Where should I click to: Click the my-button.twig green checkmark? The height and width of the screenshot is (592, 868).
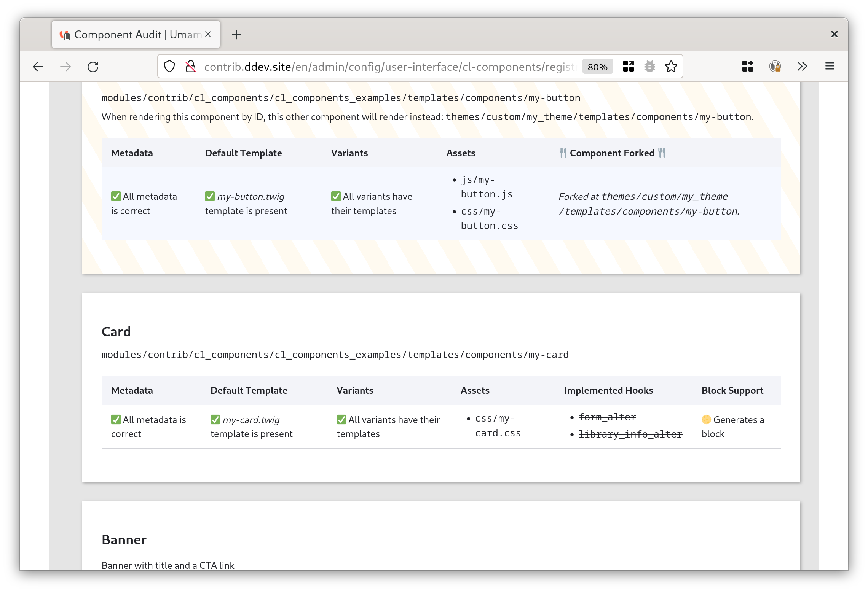(x=210, y=196)
